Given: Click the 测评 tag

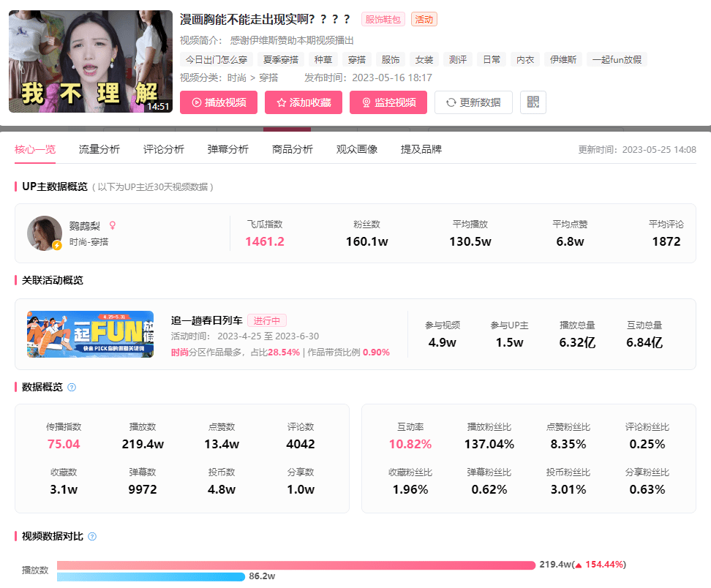Looking at the screenshot, I should click(458, 59).
